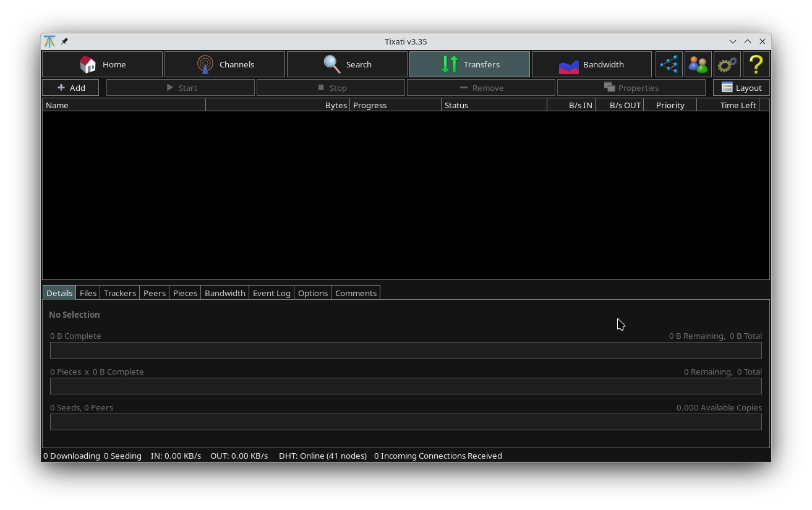
Task: Close the Tixati window
Action: click(763, 41)
